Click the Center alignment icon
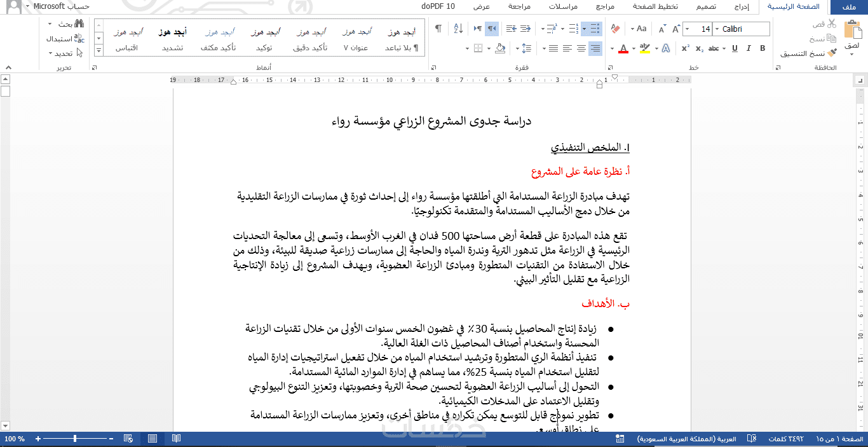This screenshot has width=868, height=447. 581,48
